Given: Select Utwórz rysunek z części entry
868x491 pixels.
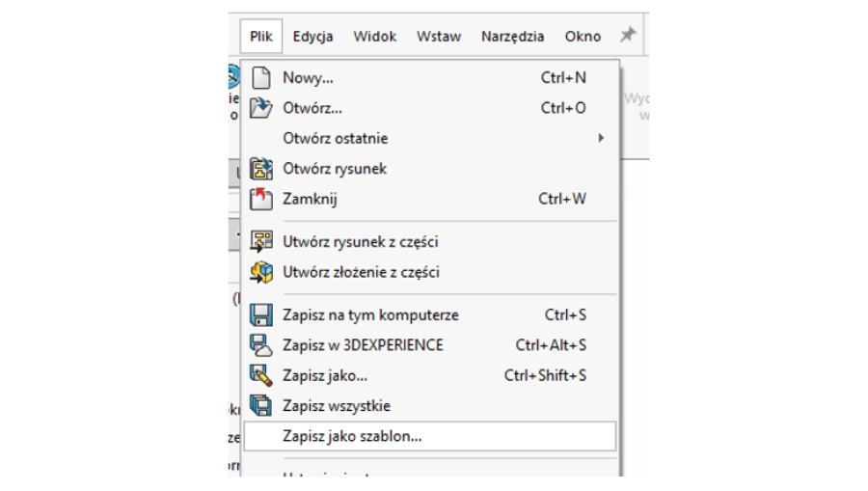Looking at the screenshot, I should (430, 241).
